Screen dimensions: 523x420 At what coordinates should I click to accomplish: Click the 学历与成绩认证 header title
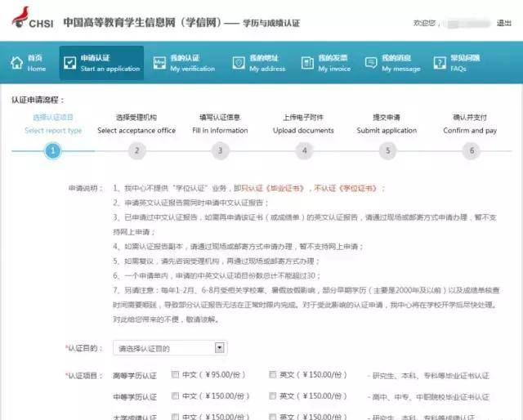pos(271,23)
